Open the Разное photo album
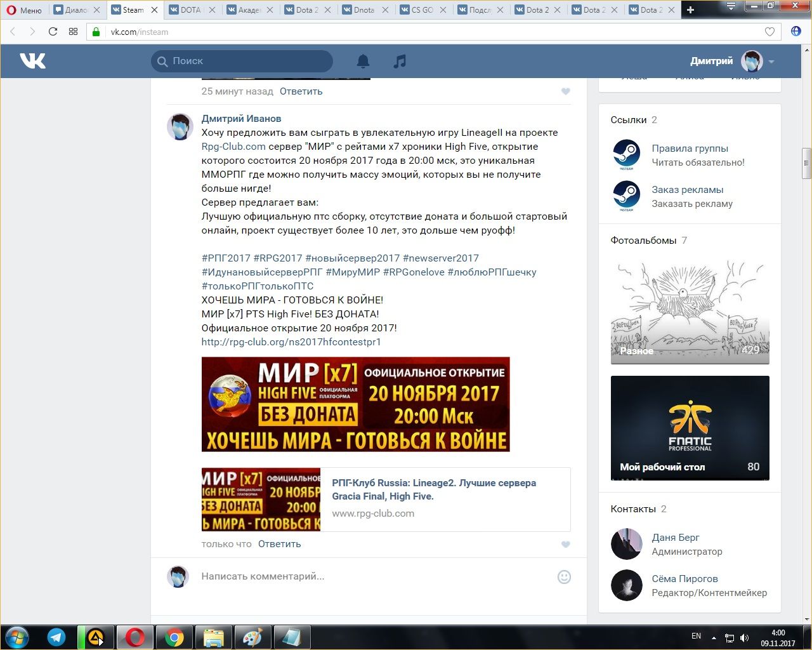Screen dimensions: 812x650 tap(690, 311)
